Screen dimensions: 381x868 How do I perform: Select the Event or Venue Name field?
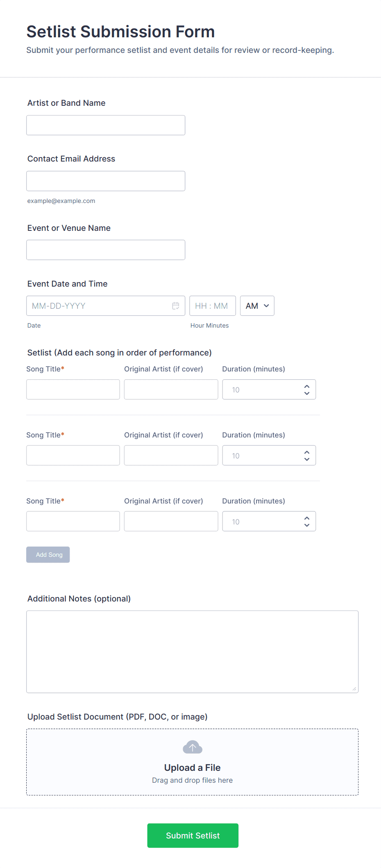click(x=106, y=250)
